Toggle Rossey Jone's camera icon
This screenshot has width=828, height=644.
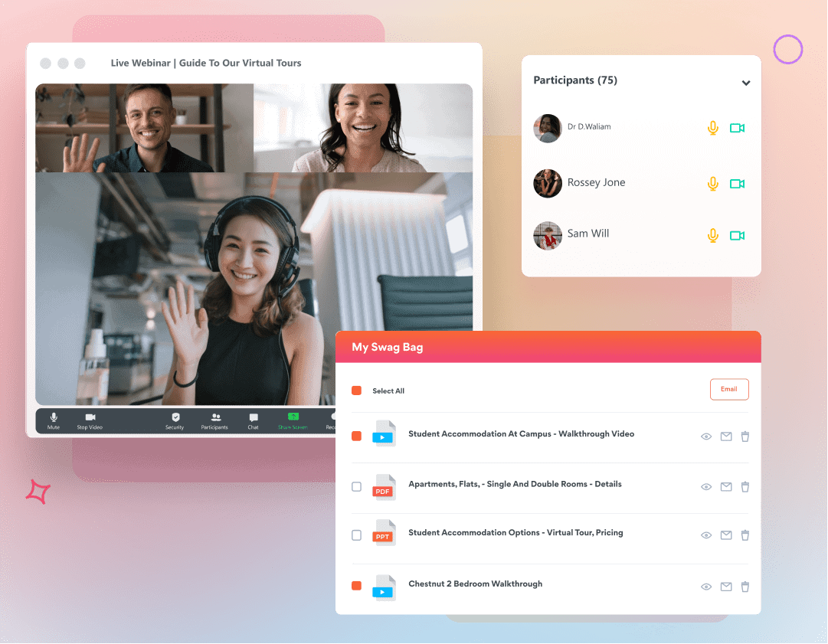(x=737, y=184)
